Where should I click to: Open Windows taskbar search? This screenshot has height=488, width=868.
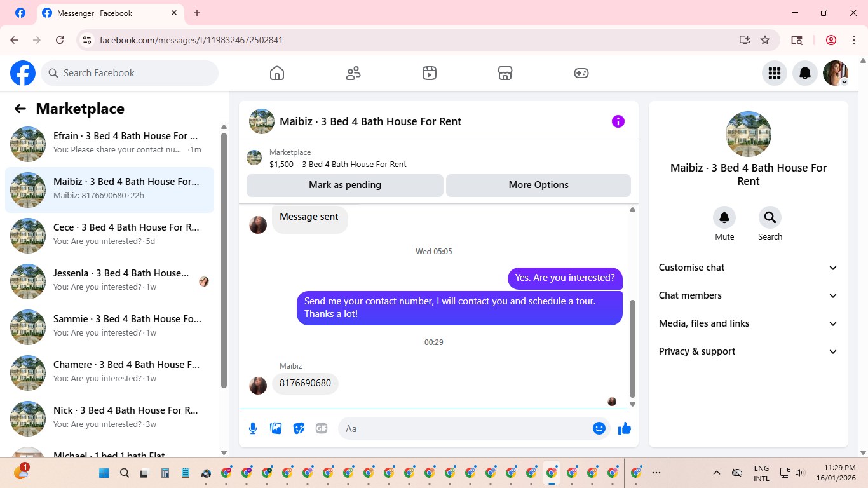coord(125,473)
